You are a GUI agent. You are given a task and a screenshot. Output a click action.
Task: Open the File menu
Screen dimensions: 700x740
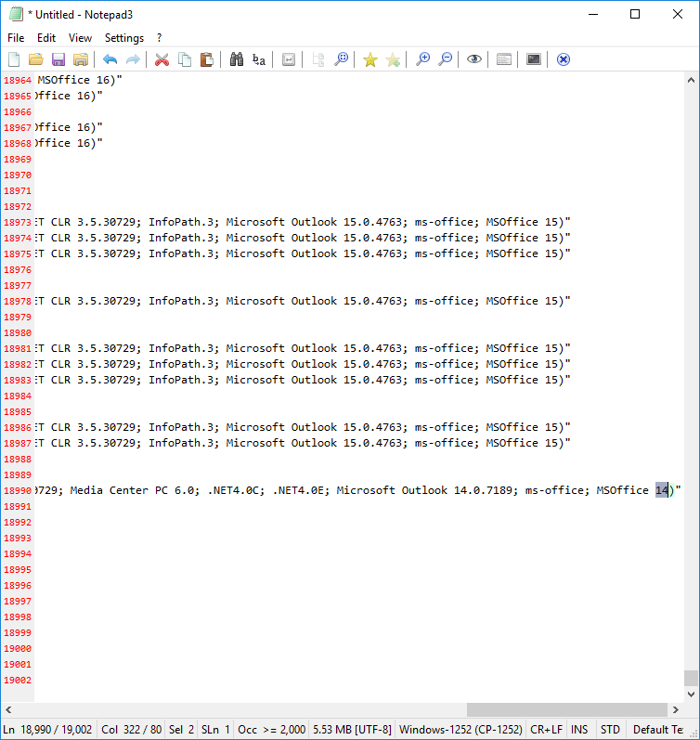(x=16, y=38)
